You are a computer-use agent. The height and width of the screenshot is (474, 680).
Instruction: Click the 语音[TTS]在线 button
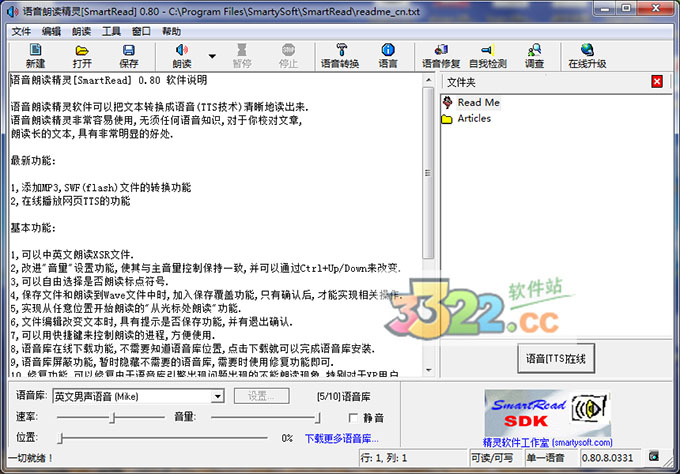556,358
